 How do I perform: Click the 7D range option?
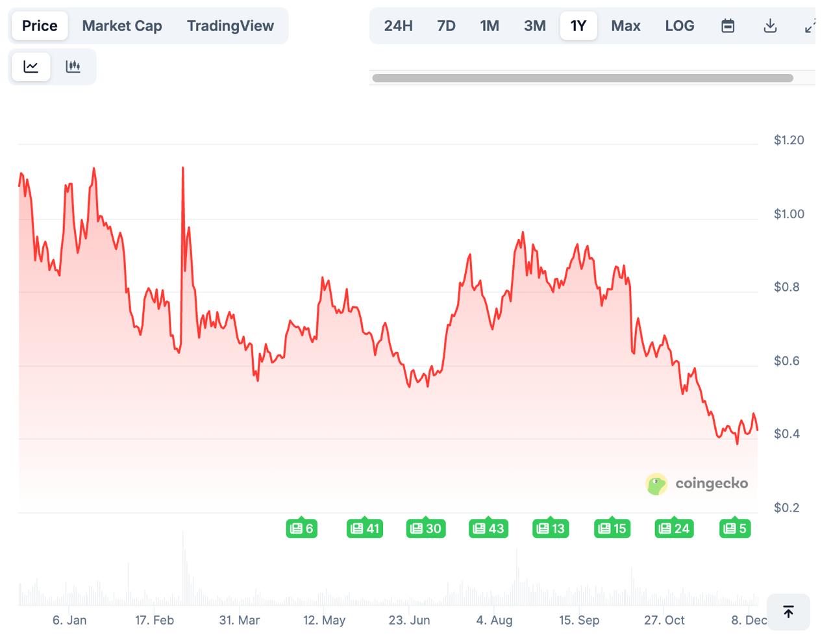coord(446,26)
